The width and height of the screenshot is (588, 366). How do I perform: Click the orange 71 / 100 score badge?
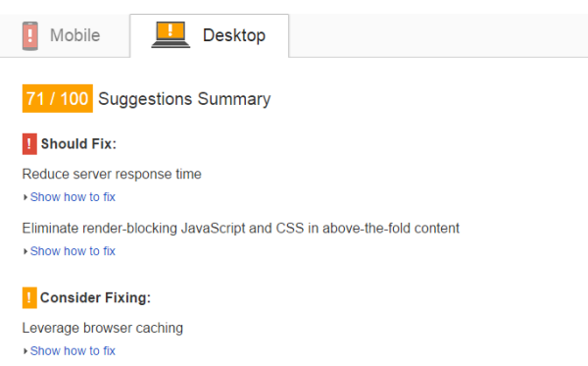point(58,99)
